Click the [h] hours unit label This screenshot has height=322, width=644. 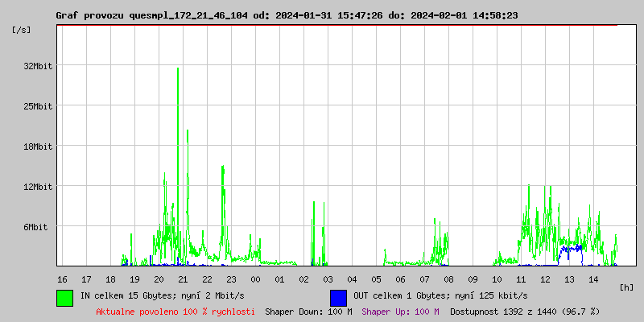click(626, 287)
